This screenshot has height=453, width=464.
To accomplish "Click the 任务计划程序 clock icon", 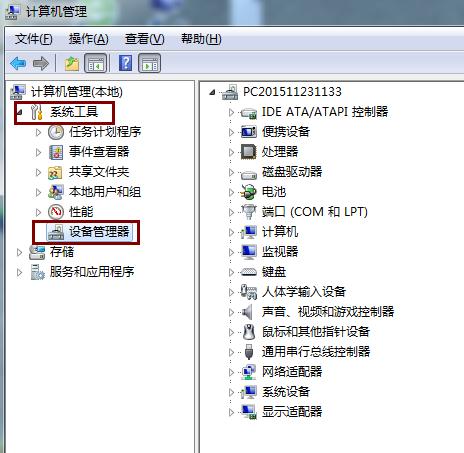I will (56, 132).
